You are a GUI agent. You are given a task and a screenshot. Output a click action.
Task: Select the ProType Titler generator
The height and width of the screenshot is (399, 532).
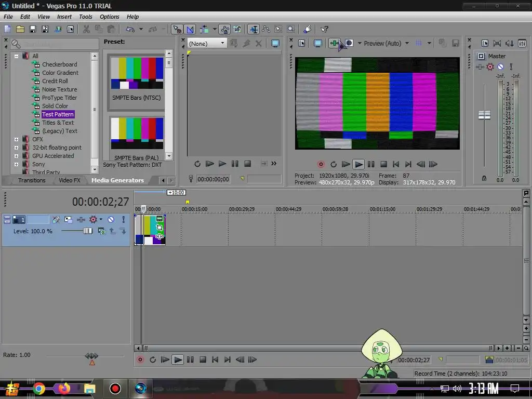[59, 98]
